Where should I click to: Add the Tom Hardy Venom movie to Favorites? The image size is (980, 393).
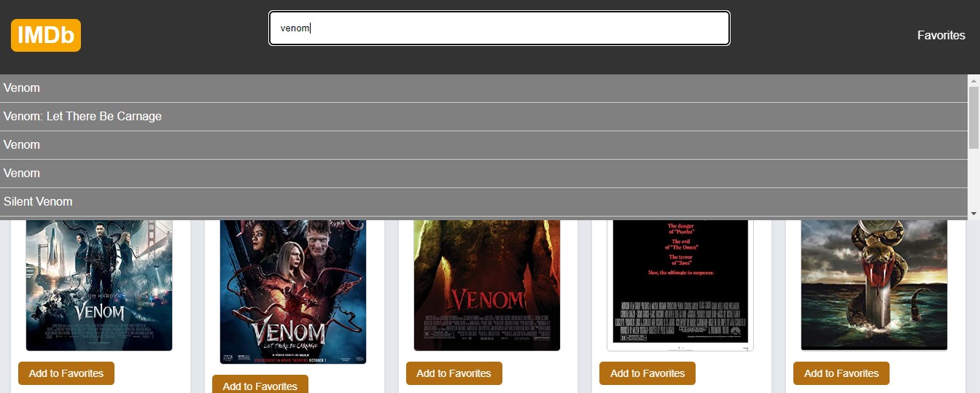point(66,373)
